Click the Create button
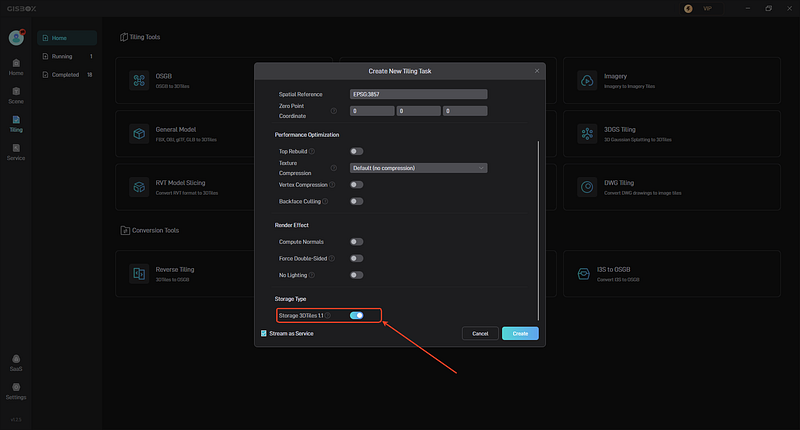This screenshot has height=430, width=800. click(x=520, y=333)
